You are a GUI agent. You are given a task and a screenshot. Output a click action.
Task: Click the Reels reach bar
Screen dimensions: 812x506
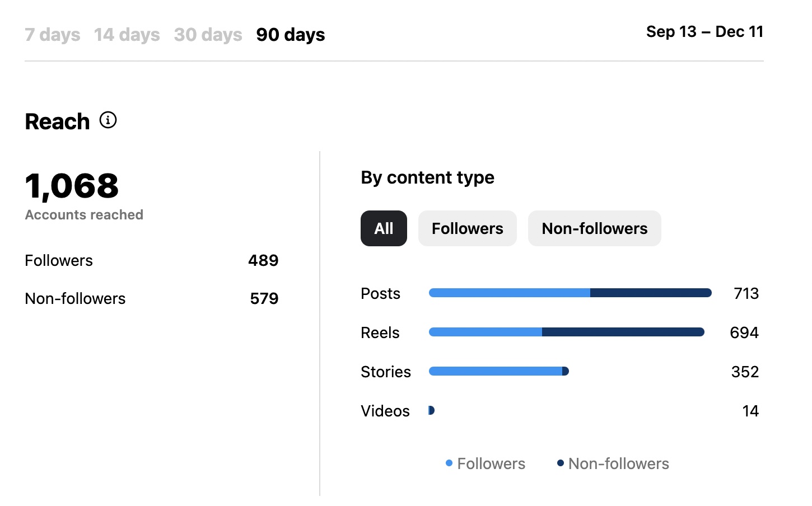click(x=566, y=332)
